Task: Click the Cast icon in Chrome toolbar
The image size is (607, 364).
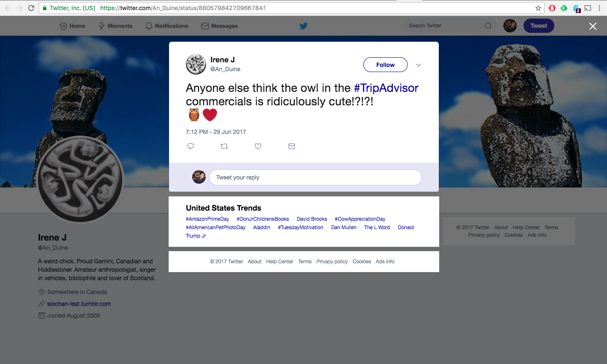Action: 588,8
